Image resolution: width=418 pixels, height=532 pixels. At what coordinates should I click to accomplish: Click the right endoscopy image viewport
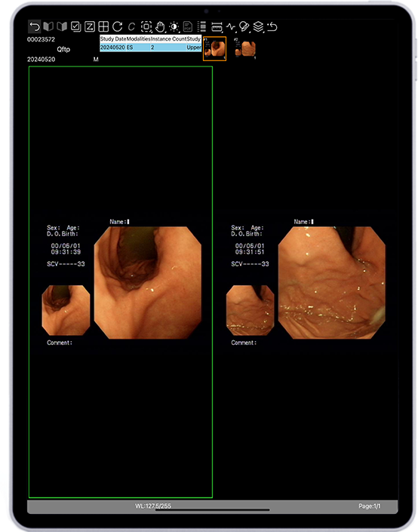(306, 281)
